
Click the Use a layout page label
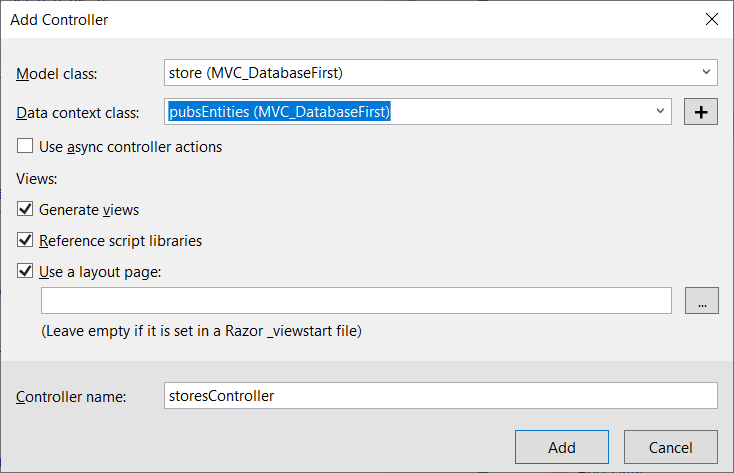[x=100, y=272]
